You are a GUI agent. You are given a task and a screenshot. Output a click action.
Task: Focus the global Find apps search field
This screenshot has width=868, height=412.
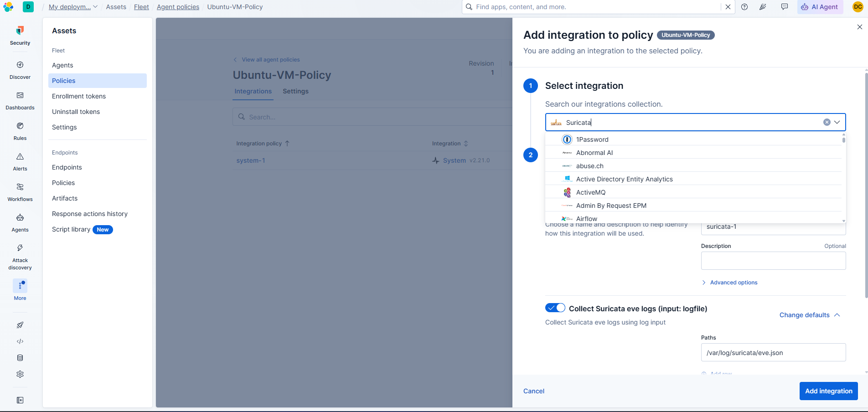point(597,7)
